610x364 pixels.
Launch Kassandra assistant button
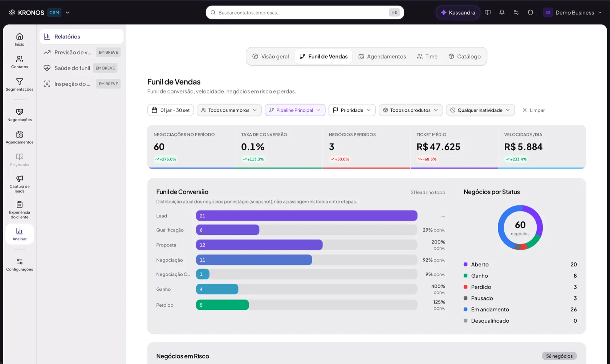point(458,12)
